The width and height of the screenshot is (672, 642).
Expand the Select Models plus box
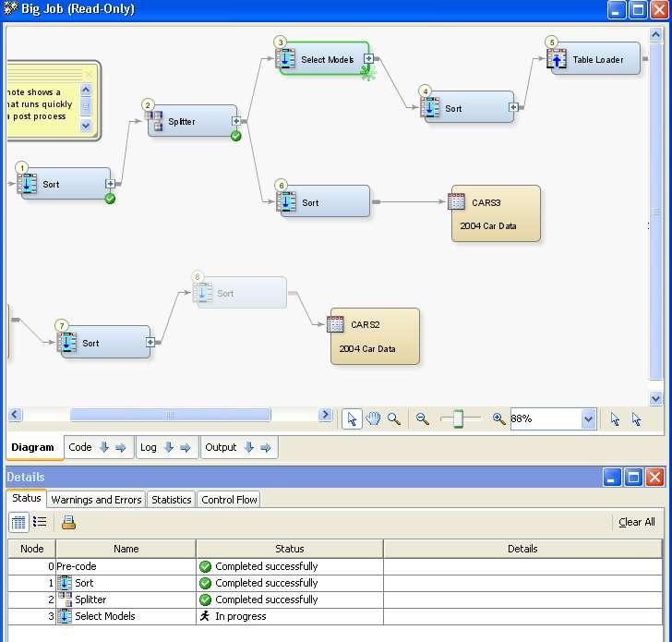click(368, 58)
